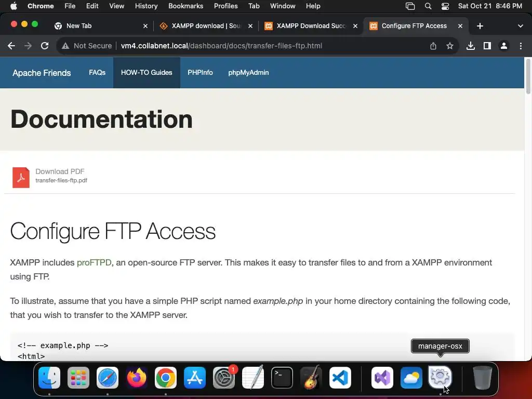Launch Visual Studio Code from the Dock

(340, 378)
